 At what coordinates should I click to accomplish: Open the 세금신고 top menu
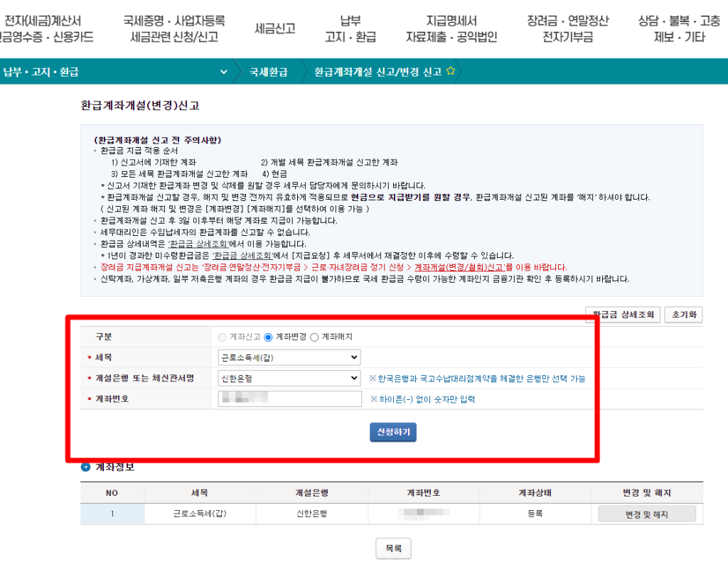[275, 28]
